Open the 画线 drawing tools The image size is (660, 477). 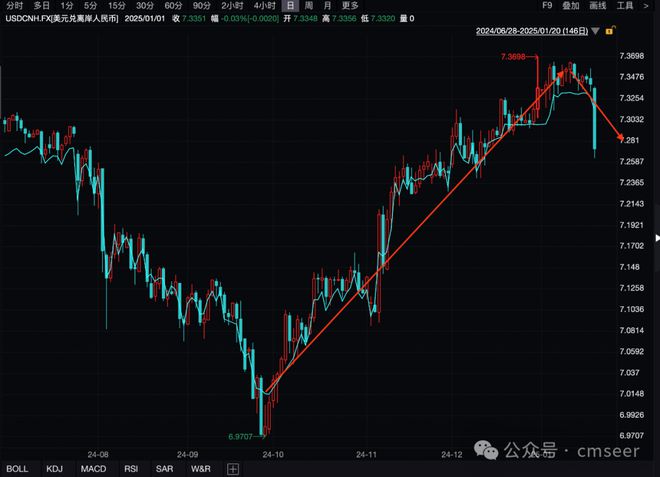click(x=598, y=5)
